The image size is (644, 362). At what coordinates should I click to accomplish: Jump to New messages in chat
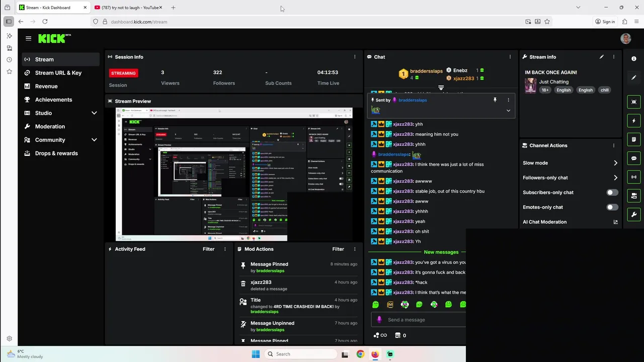pos(441,252)
